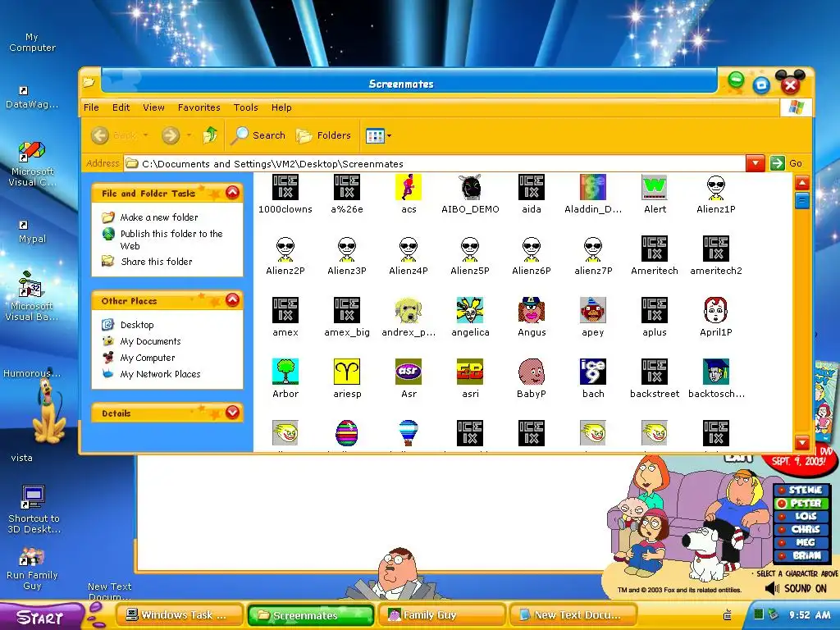This screenshot has width=840, height=630.
Task: Click the scrollbar down arrow in file list
Action: (802, 442)
